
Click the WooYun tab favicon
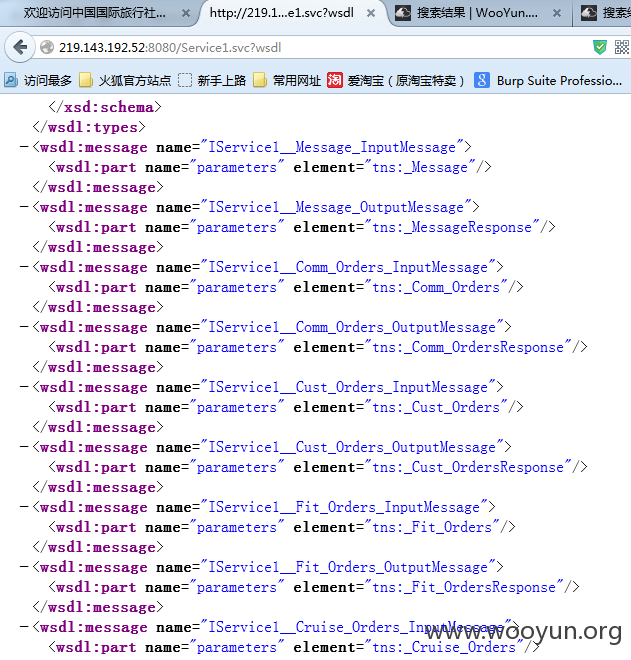click(x=403, y=13)
